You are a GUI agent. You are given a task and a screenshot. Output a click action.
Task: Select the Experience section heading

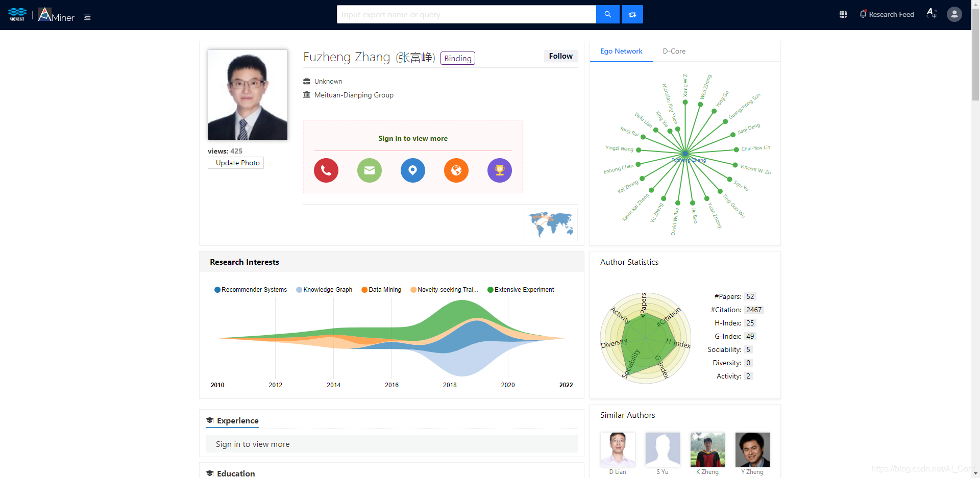tap(232, 421)
